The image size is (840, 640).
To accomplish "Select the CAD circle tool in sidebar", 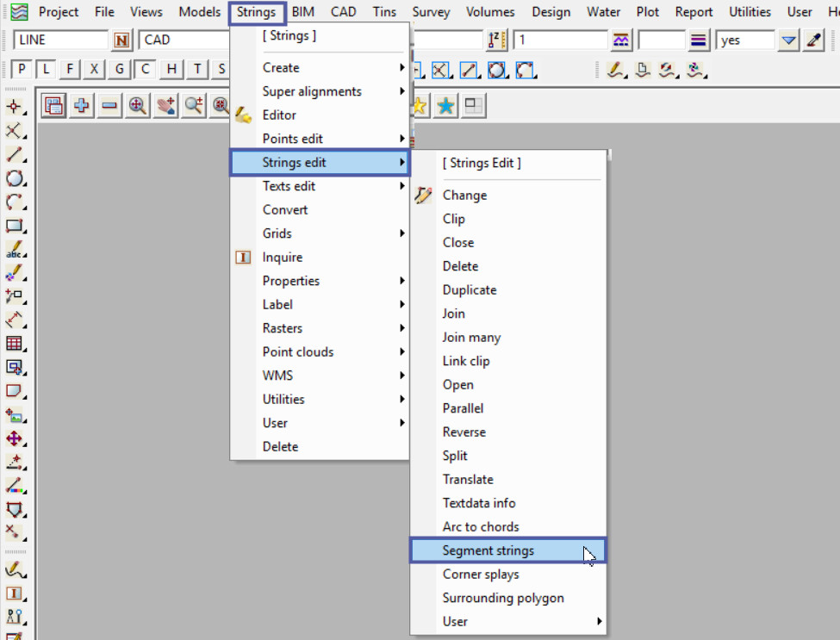I will pos(15,178).
